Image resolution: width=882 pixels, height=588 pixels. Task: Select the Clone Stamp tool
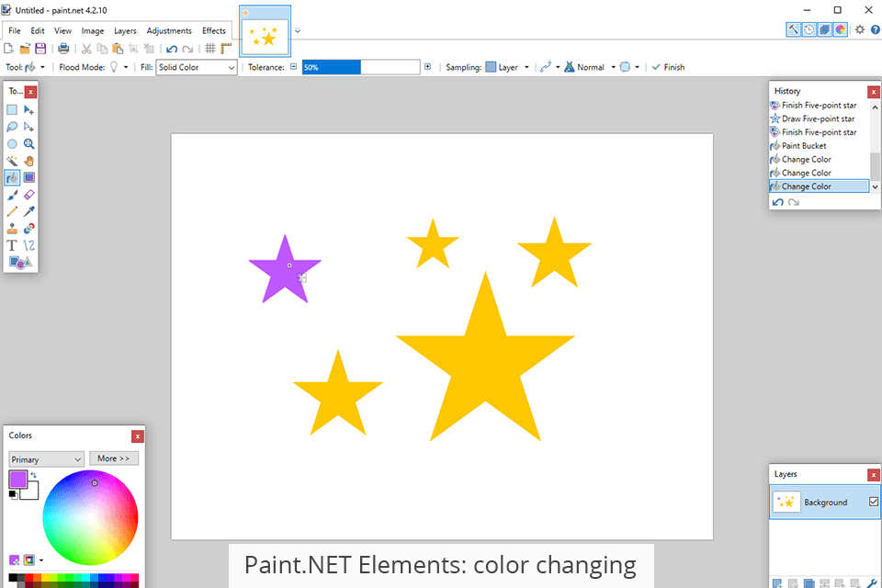12,229
